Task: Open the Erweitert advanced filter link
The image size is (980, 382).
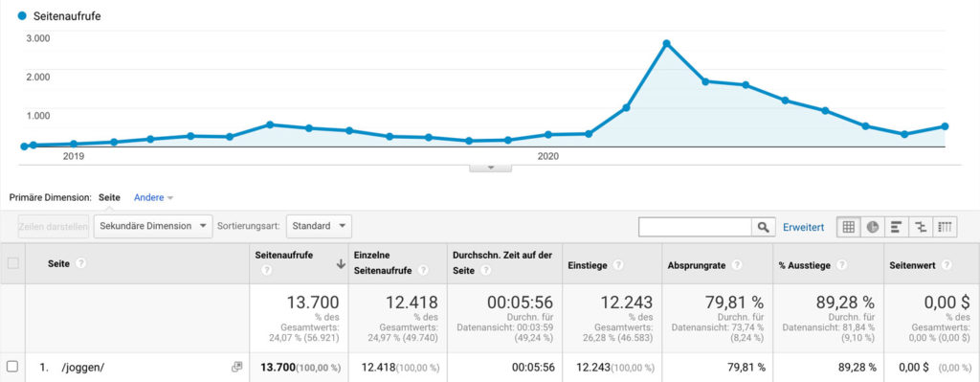Action: pyautogui.click(x=803, y=227)
